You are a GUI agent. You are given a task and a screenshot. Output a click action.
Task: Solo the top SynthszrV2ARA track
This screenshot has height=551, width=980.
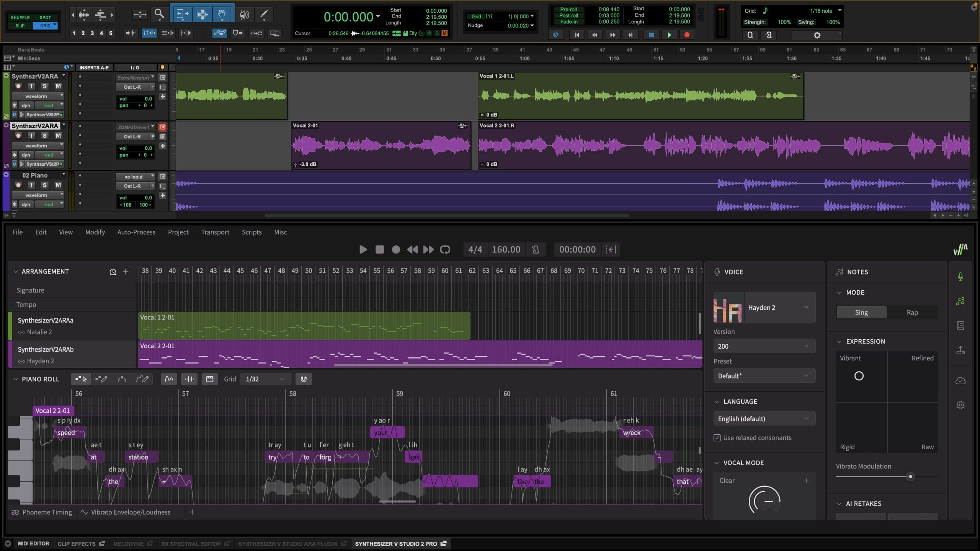click(x=45, y=86)
